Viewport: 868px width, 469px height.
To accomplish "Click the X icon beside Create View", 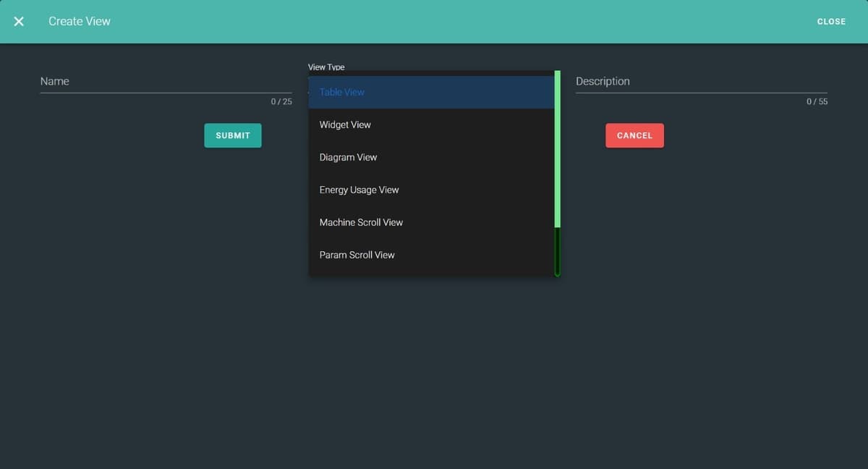I will (19, 22).
